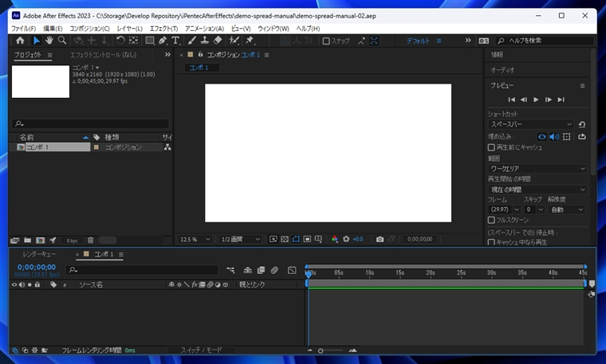Select the Rotation tool

tap(120, 40)
